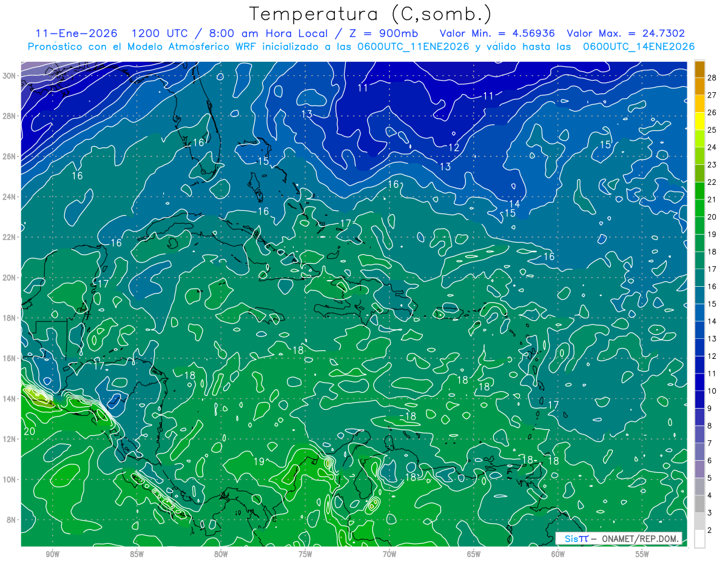The height and width of the screenshot is (562, 728).
Task: Click the 55W longitude axis label
Action: pos(642,554)
